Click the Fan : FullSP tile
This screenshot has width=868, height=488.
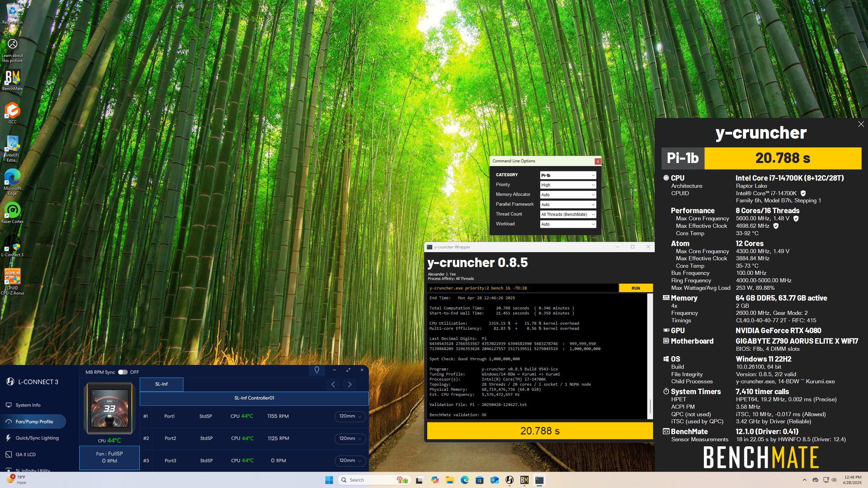110,457
